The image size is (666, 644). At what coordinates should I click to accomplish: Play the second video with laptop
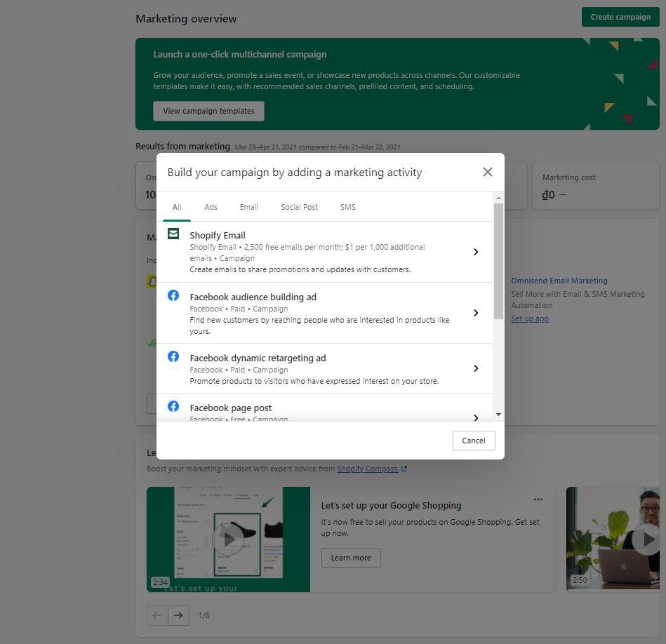(648, 539)
